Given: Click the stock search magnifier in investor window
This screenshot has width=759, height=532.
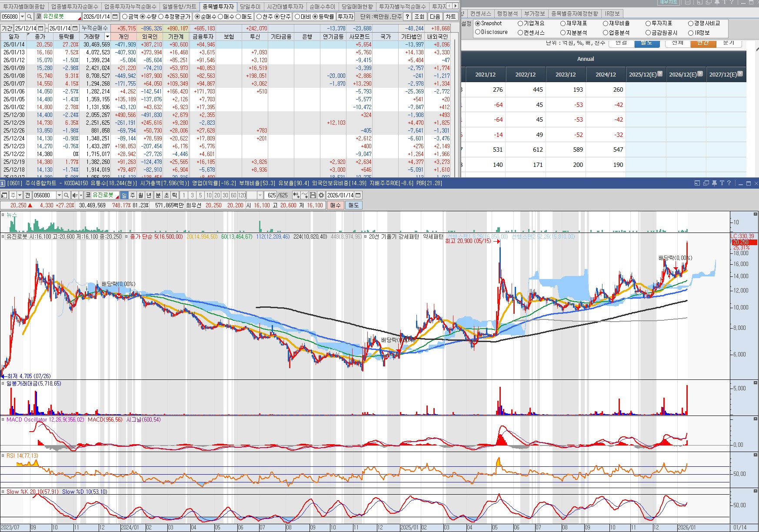Looking at the screenshot, I should click(x=29, y=17).
